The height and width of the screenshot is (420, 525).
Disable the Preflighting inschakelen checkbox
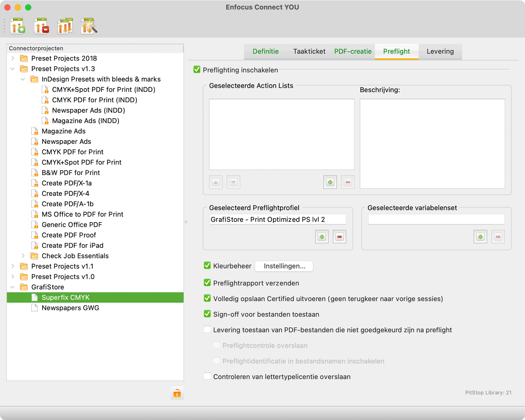pyautogui.click(x=197, y=70)
